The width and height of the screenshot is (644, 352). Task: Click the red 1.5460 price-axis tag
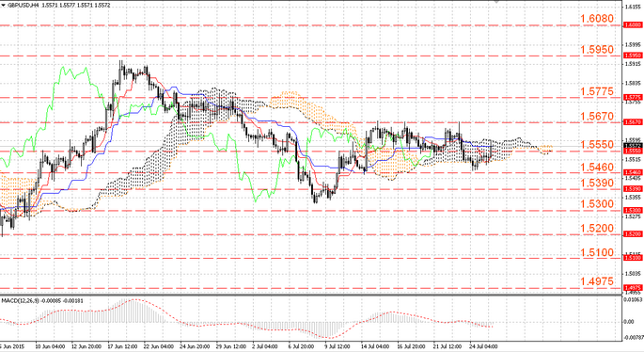point(633,172)
